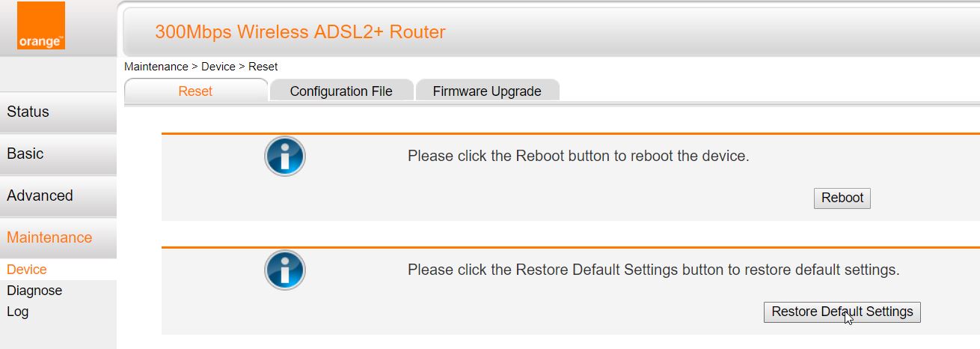This screenshot has width=980, height=349.
Task: Open the Basic settings menu
Action: click(x=58, y=154)
